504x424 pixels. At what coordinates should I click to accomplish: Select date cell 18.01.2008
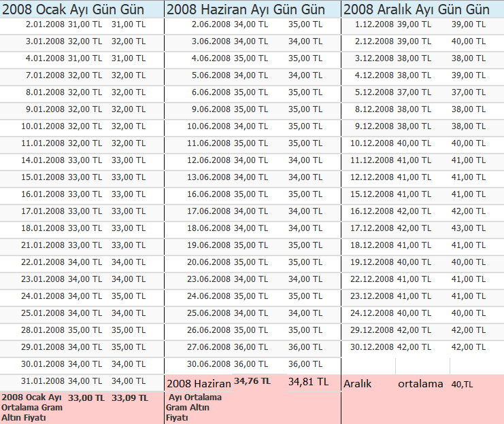tap(43, 228)
